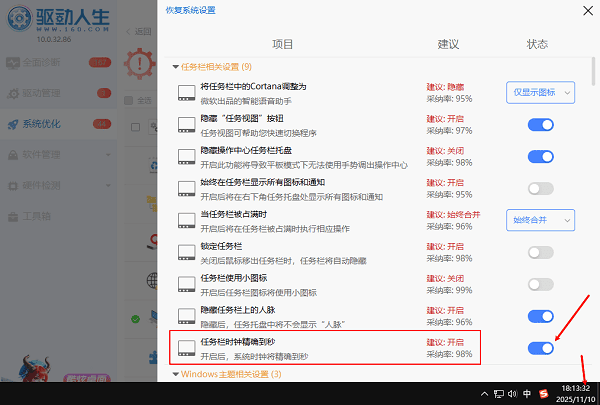Click the Action Center tray row icon
600x405 pixels.
click(x=187, y=157)
